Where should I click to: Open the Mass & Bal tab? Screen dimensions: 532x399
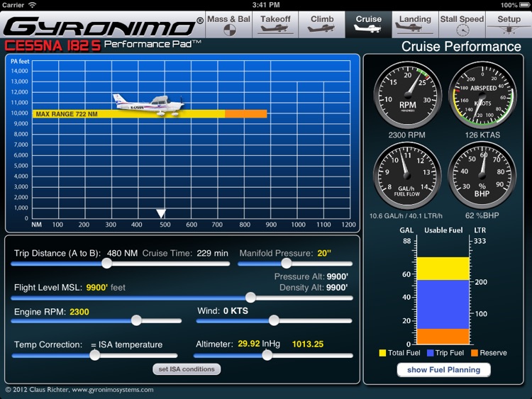point(228,24)
